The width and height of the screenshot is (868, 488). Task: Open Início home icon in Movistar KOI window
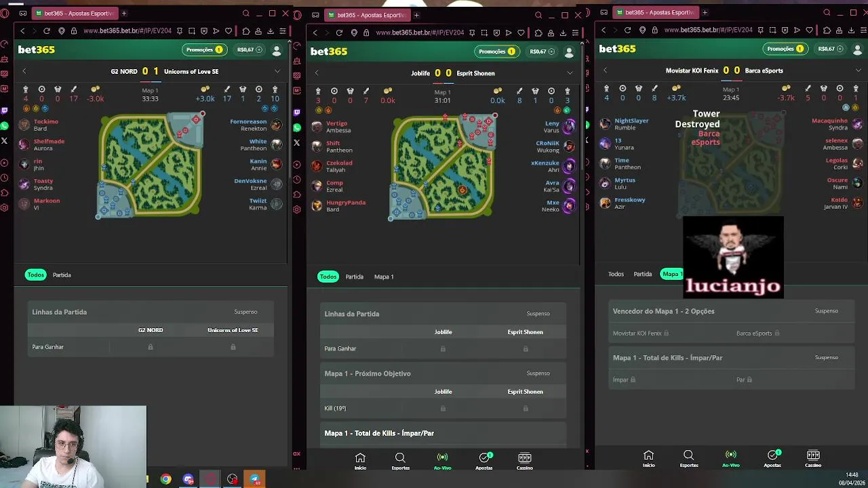[x=648, y=459]
